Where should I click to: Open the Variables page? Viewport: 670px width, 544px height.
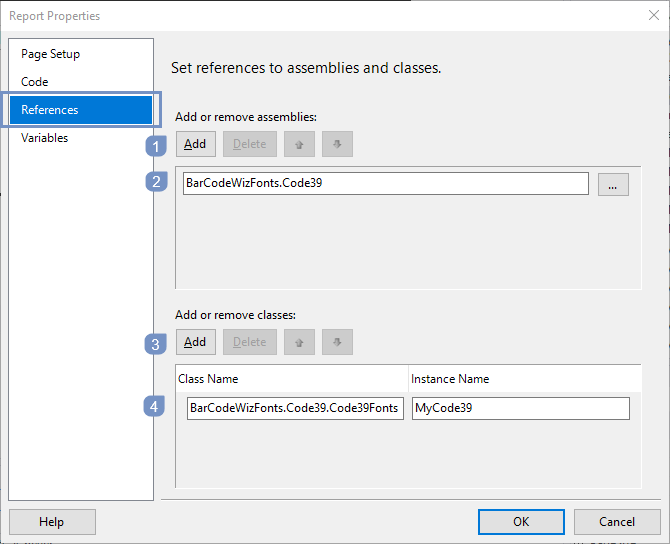pyautogui.click(x=44, y=138)
